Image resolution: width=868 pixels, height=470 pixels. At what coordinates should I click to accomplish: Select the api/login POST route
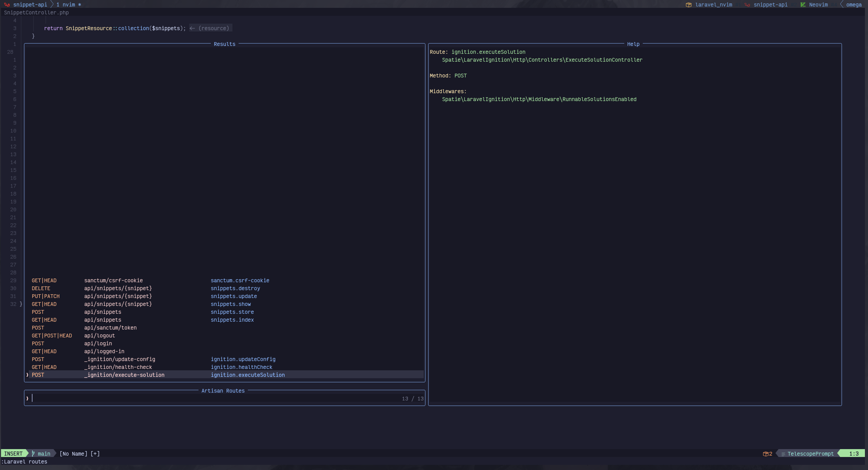[98, 344]
